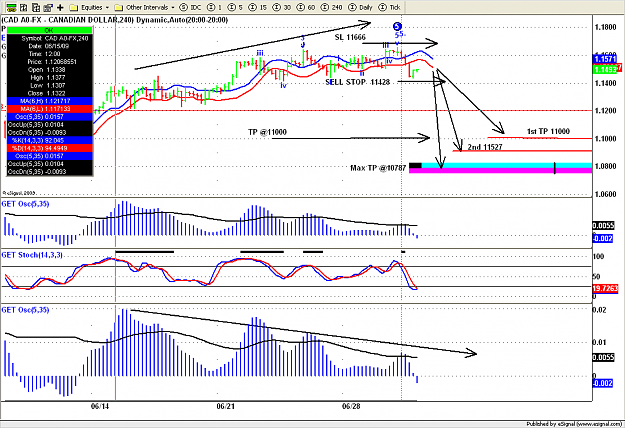Click the SELL STOP 11428 annotation text
The image size is (625, 428).
(358, 82)
